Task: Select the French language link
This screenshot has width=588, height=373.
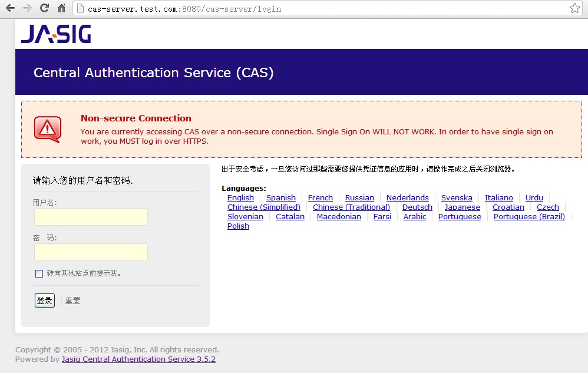Action: [321, 197]
